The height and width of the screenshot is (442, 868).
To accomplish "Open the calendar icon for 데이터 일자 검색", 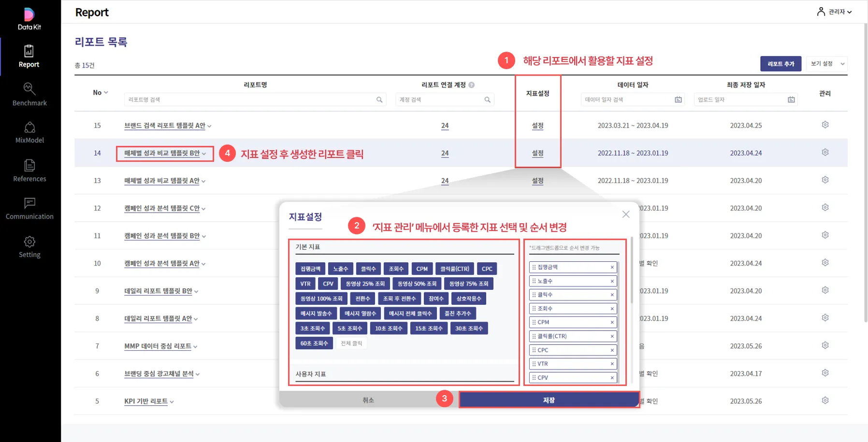I will tap(678, 100).
